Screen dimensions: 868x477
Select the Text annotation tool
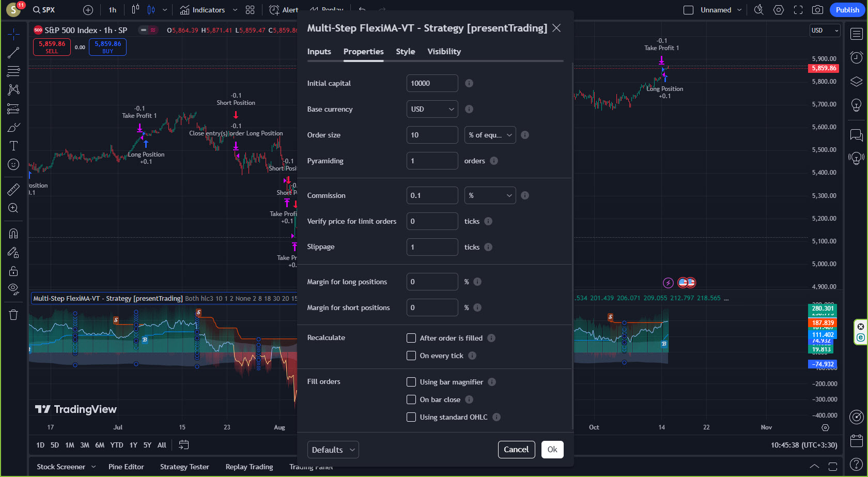coord(13,146)
